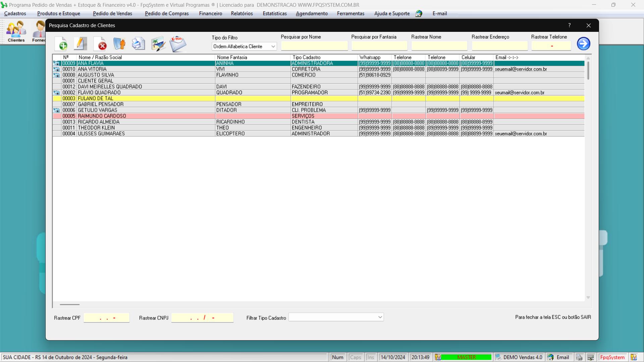Screen dimensions: 644x362
Task: Select the DAVI MEIRELLES QUADRADO row
Action: tap(319, 87)
